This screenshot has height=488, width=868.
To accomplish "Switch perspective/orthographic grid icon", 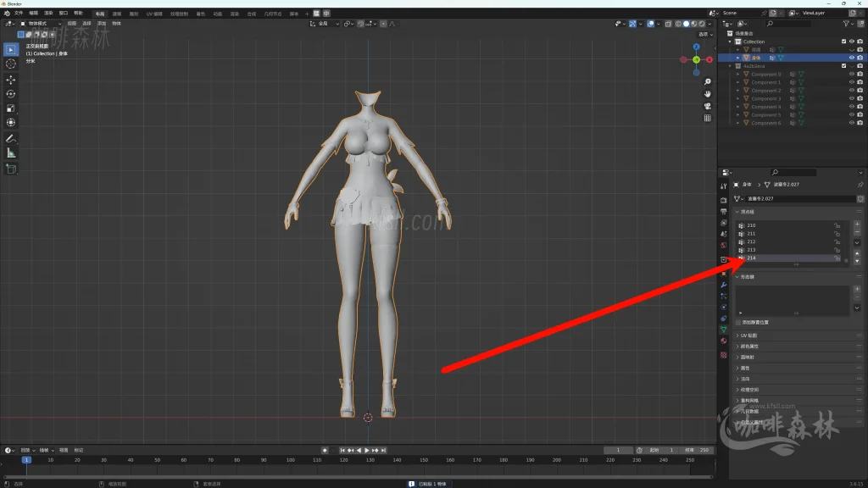I will [708, 119].
